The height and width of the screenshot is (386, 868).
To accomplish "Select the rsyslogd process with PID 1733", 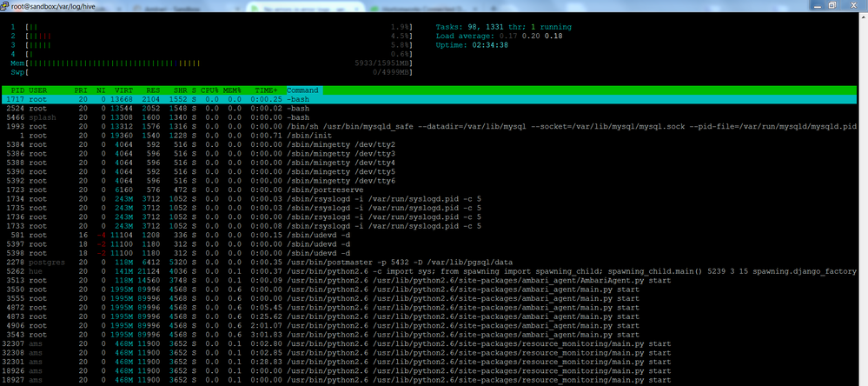I will [x=429, y=226].
